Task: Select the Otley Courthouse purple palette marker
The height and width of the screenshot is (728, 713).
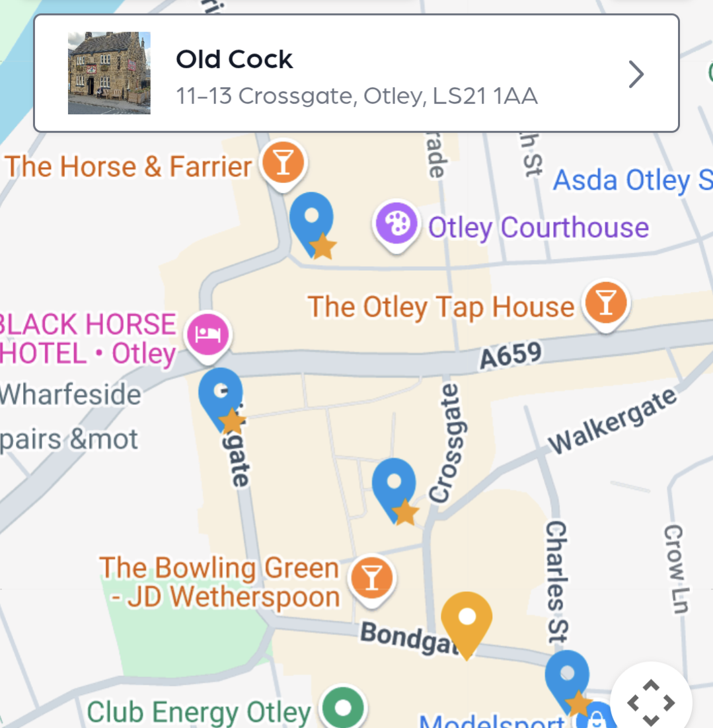Action: click(396, 224)
